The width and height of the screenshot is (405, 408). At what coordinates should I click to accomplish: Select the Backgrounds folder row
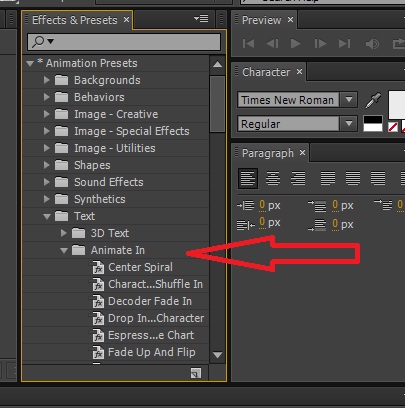pyautogui.click(x=116, y=80)
